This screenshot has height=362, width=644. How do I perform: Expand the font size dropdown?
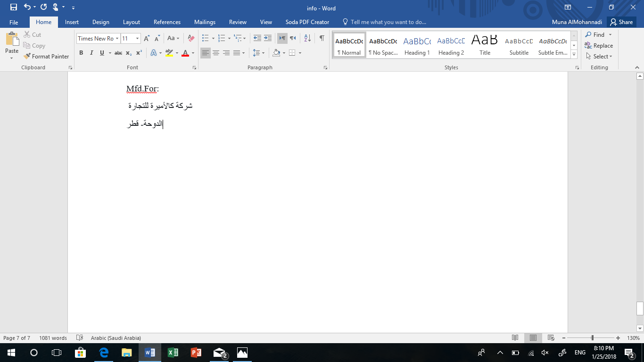pyautogui.click(x=137, y=39)
